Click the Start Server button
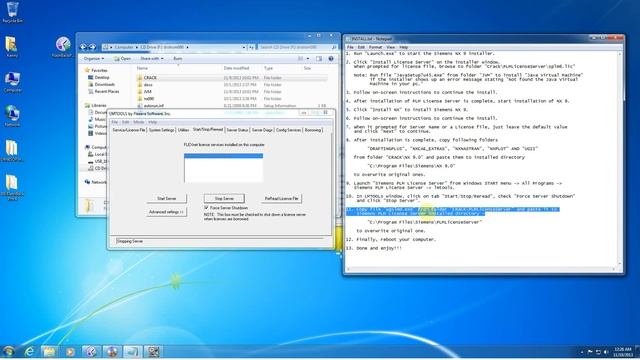 point(167,198)
